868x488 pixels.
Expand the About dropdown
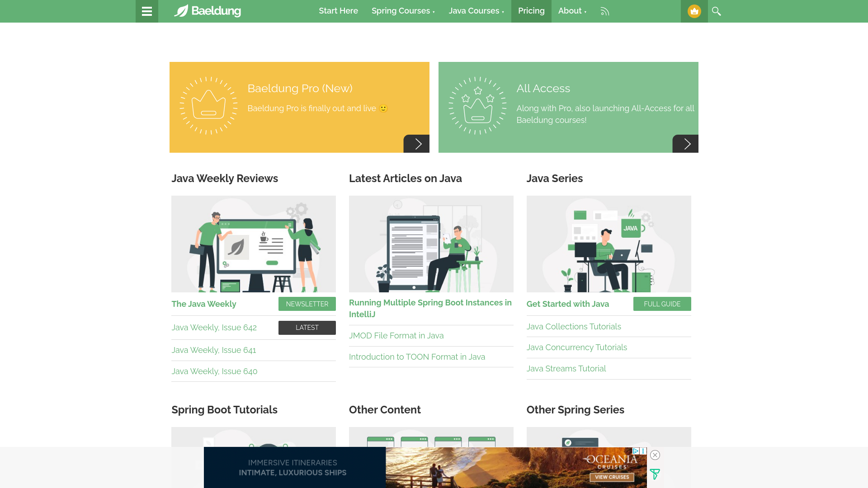tap(572, 11)
